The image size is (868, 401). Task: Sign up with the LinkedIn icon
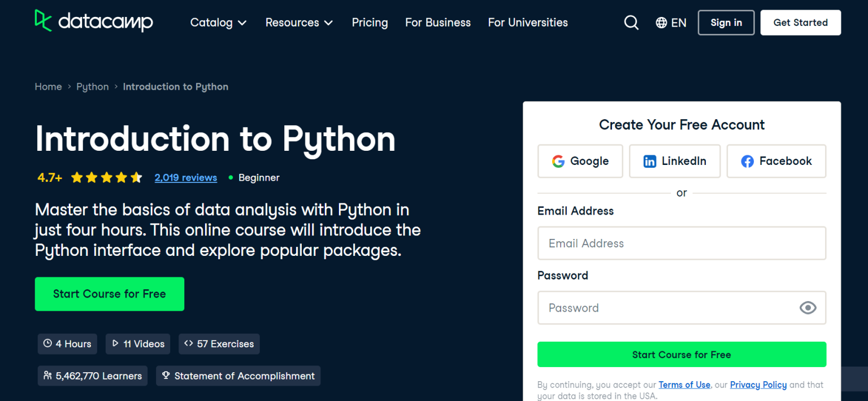650,161
